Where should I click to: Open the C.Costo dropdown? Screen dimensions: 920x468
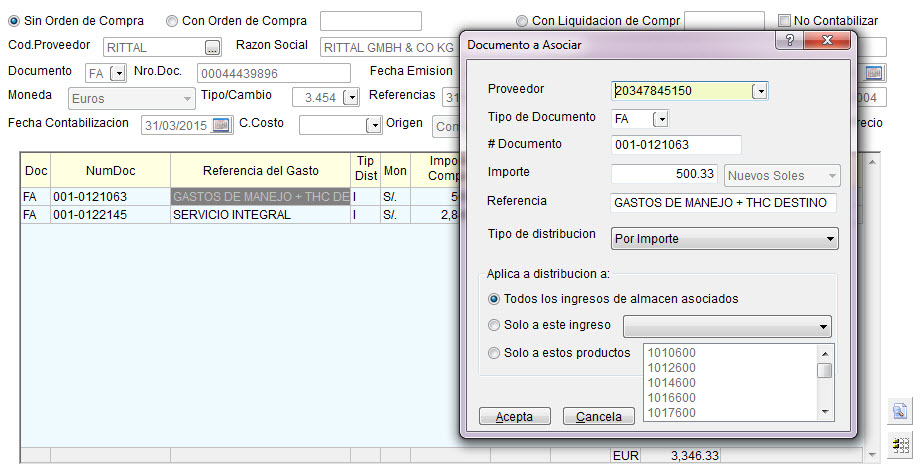point(374,125)
